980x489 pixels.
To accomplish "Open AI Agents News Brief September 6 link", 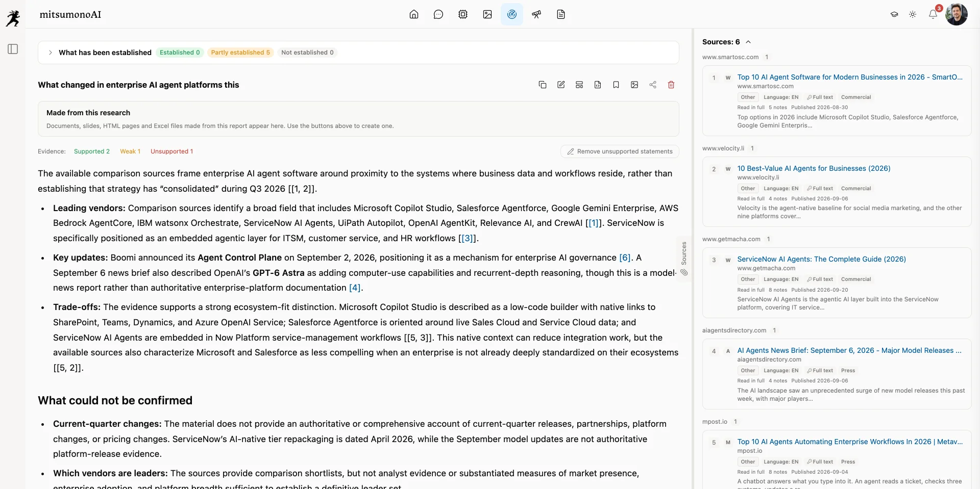I will (849, 350).
